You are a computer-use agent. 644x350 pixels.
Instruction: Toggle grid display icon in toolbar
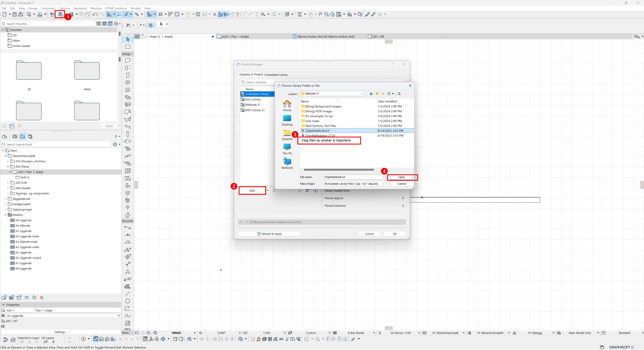click(160, 14)
